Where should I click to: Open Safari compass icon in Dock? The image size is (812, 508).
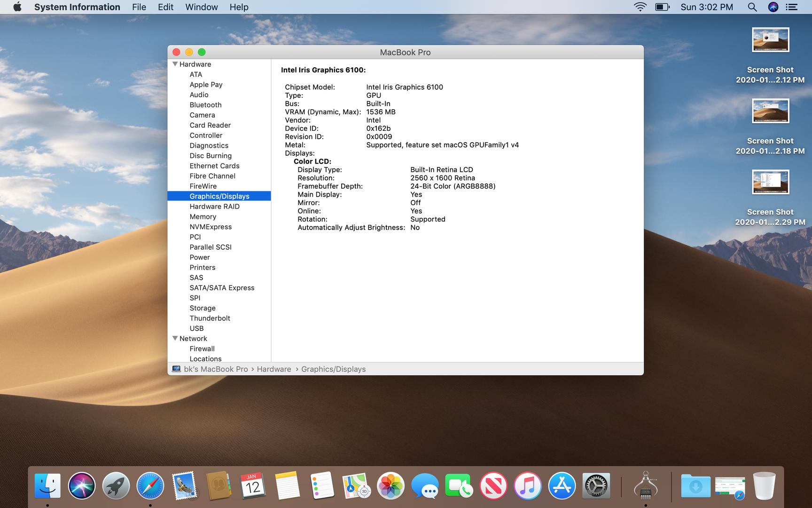click(x=150, y=486)
